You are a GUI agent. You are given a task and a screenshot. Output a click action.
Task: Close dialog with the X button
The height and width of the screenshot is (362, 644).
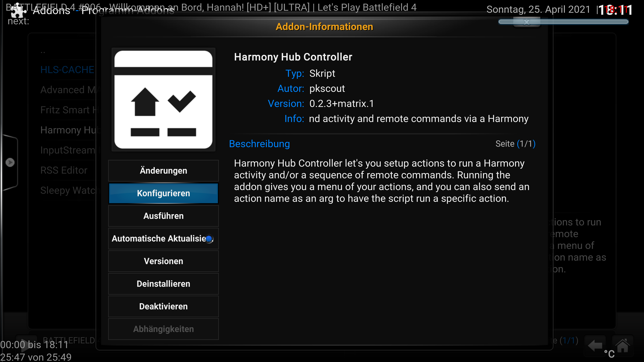[526, 22]
